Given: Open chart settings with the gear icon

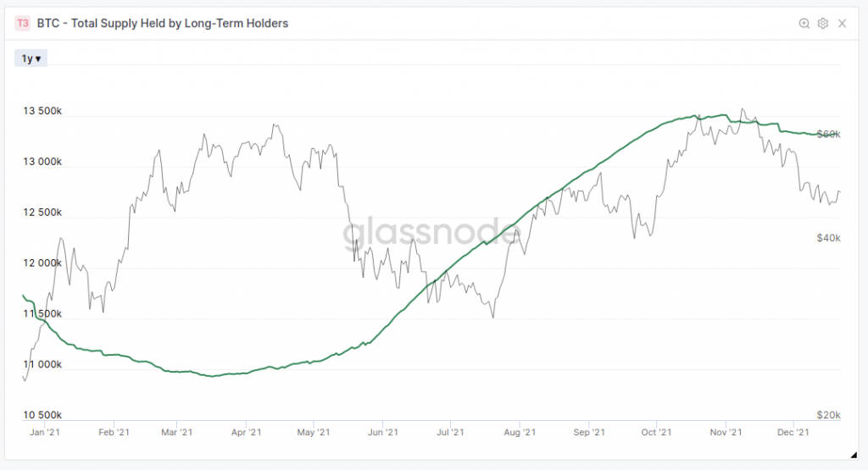Looking at the screenshot, I should click(x=822, y=24).
